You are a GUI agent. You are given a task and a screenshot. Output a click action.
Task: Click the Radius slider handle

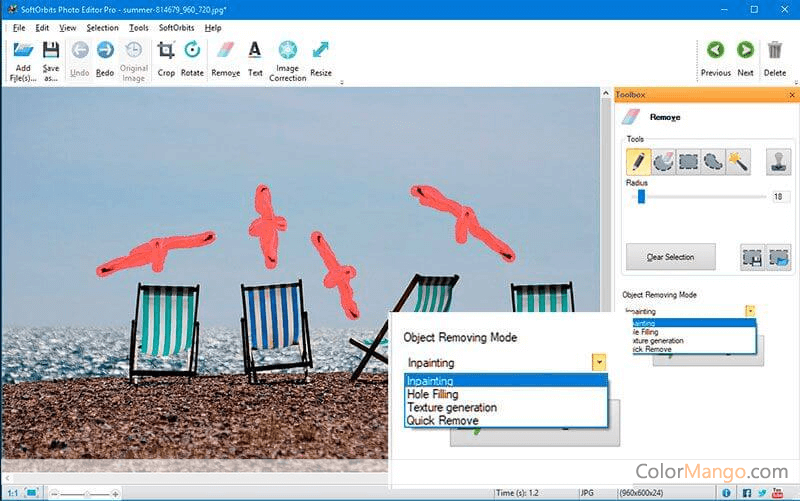(641, 196)
